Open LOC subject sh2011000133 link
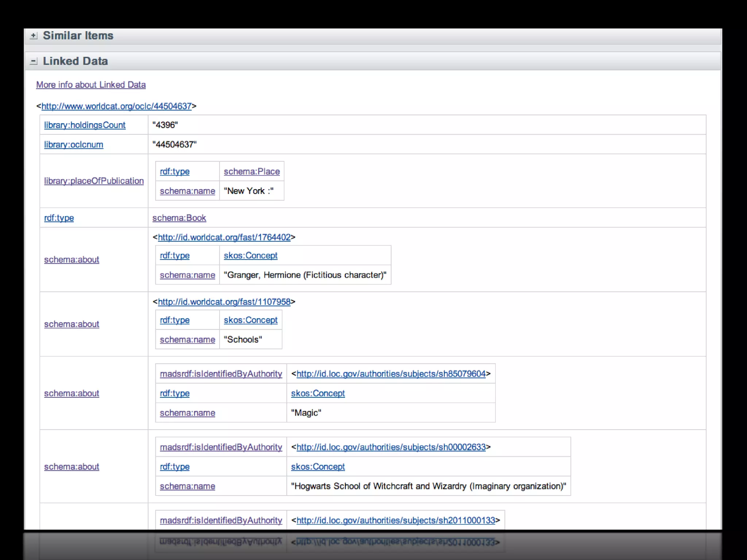This screenshot has width=747, height=560. [396, 520]
